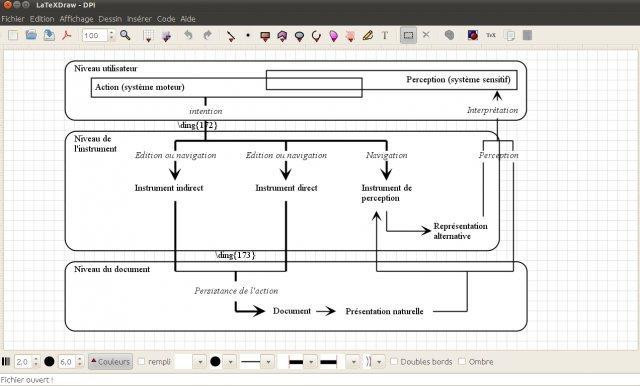Select the pink closed Bezier curve tool
The height and width of the screenshot is (386, 640).
pyautogui.click(x=350, y=36)
